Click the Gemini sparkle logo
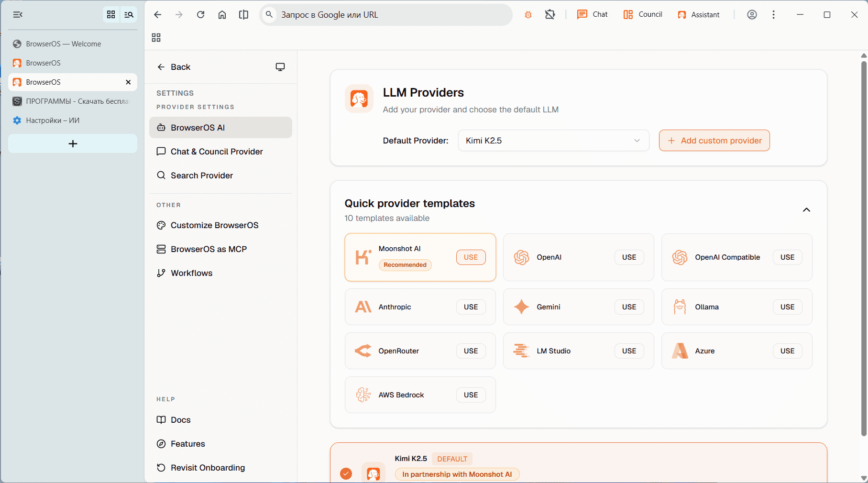868x483 pixels. pyautogui.click(x=521, y=307)
